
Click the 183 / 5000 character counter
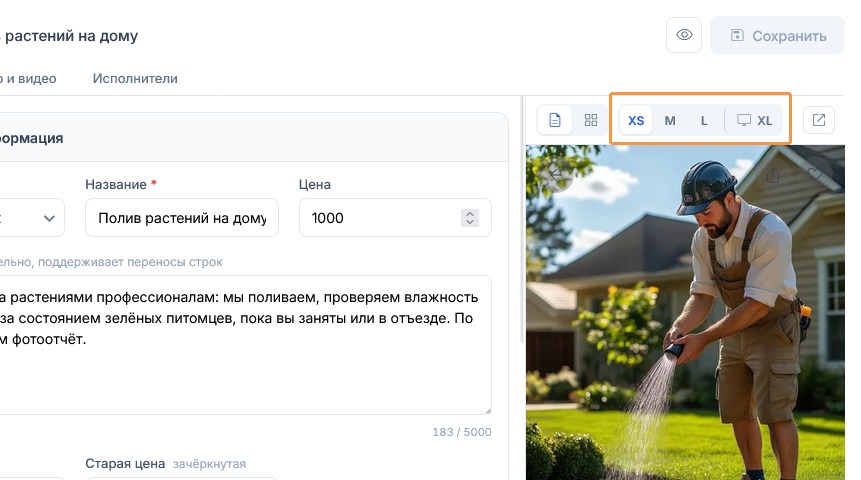click(x=462, y=432)
